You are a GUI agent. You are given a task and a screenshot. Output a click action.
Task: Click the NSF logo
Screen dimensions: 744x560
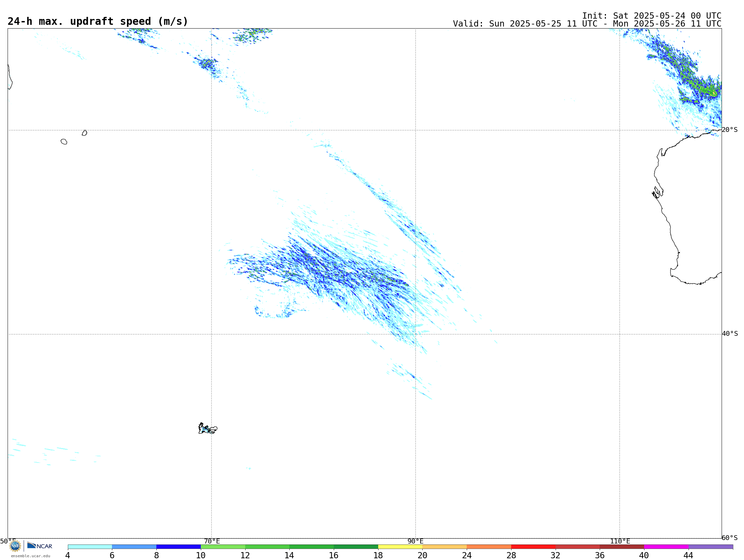[15, 546]
